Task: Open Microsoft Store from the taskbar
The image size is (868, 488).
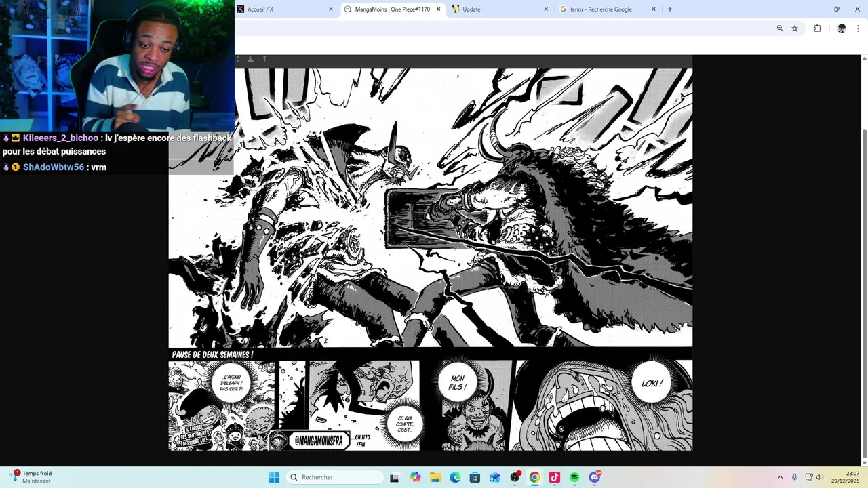Action: 475,477
